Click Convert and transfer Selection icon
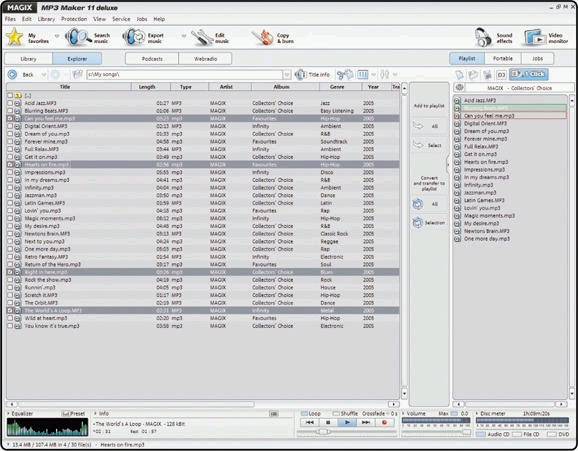The image size is (578, 451). (x=418, y=223)
